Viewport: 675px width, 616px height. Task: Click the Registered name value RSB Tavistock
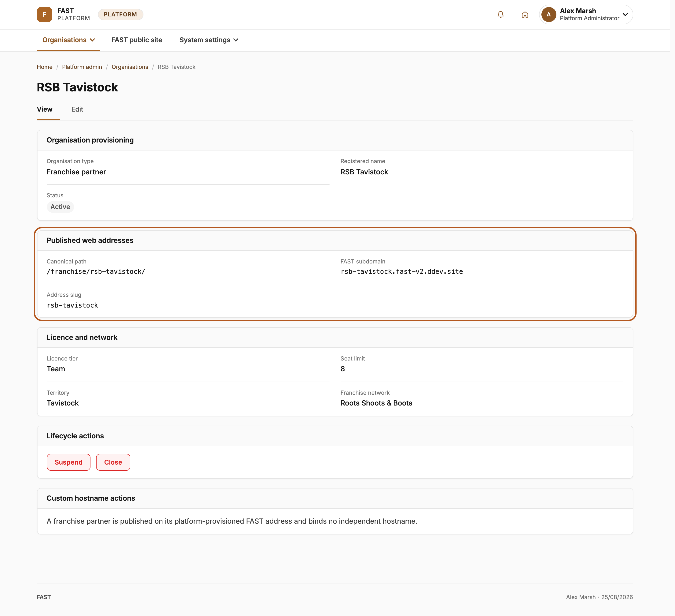click(x=364, y=172)
